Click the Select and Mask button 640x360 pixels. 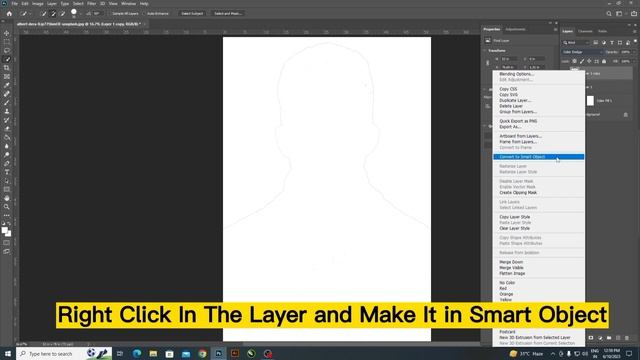tap(228, 13)
